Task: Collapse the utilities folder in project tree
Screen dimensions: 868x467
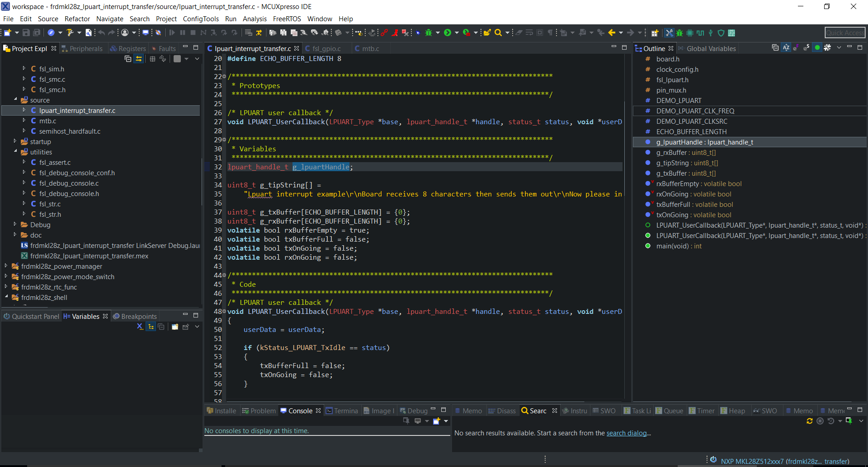Action: pos(15,152)
